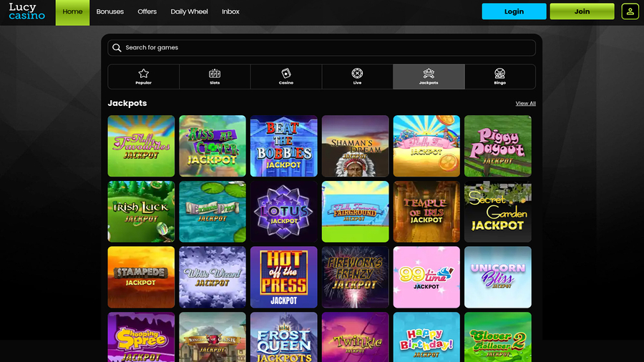Select the Popular star category
This screenshot has width=644, height=362.
point(143,77)
